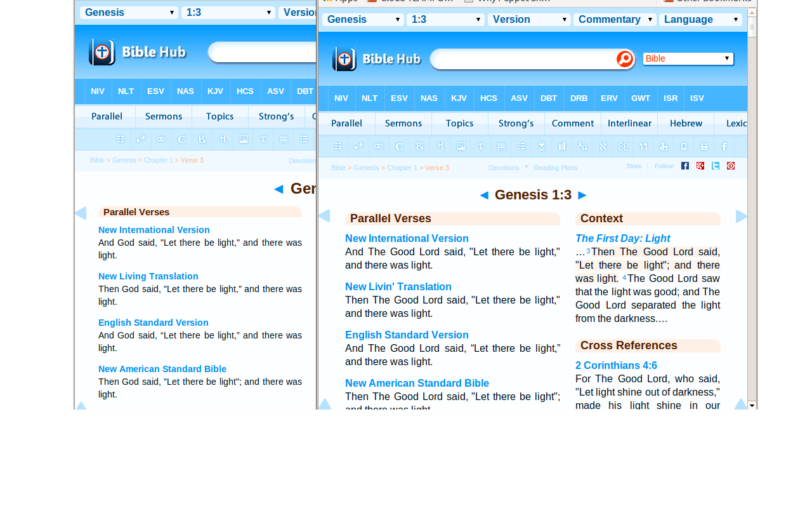The height and width of the screenshot is (508, 812).
Task: Follow Bible Hub on Pinterest
Action: pos(731,166)
